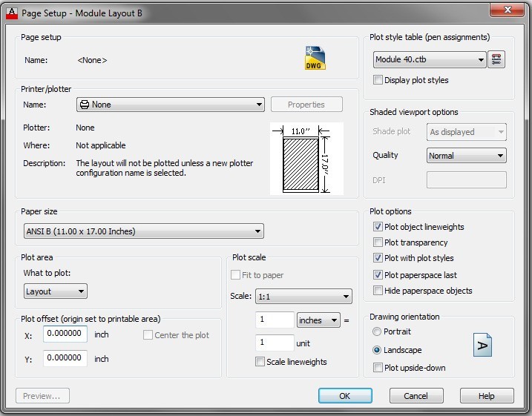Viewport: 532px width, 416px height.
Task: Toggle Plot object lineweights option
Action: pyautogui.click(x=378, y=227)
